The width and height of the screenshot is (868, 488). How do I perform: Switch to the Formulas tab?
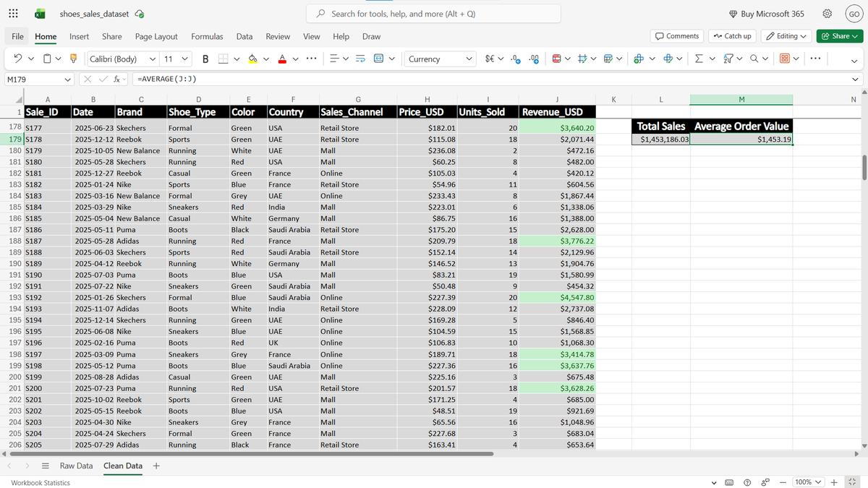pos(207,36)
